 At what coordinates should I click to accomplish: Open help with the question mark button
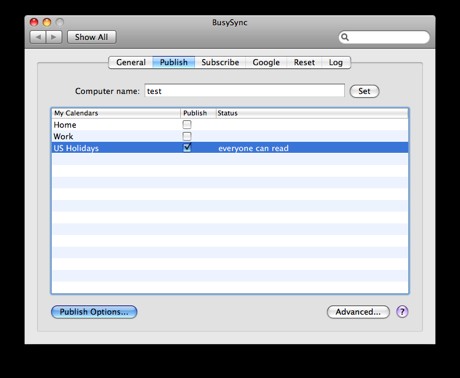pyautogui.click(x=402, y=312)
